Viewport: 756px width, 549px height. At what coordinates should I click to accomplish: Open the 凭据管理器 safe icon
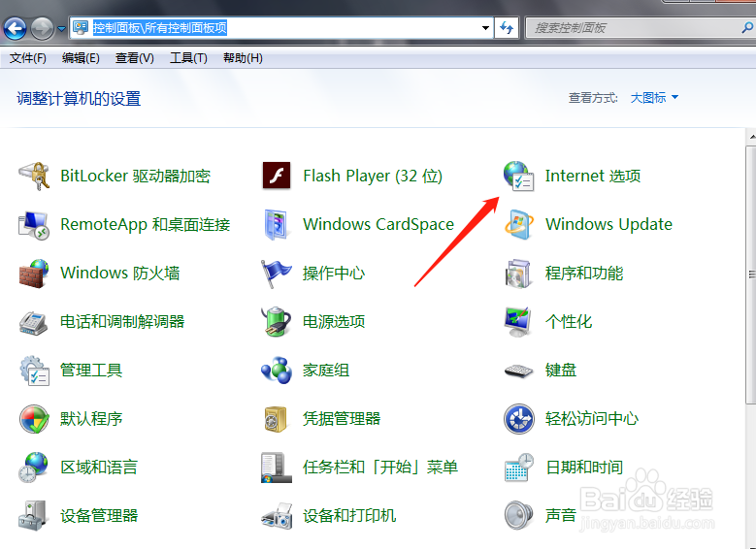(x=276, y=418)
